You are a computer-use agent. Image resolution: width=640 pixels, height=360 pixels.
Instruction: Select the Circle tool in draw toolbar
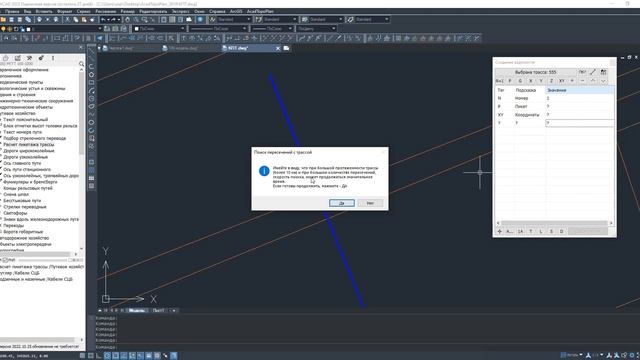click(x=91, y=98)
